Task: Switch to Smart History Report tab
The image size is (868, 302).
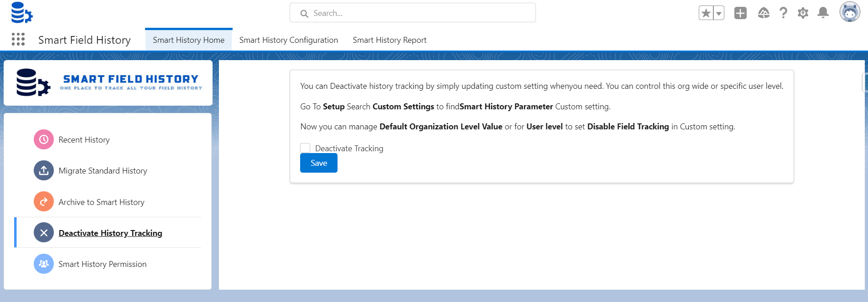Action: click(x=389, y=40)
